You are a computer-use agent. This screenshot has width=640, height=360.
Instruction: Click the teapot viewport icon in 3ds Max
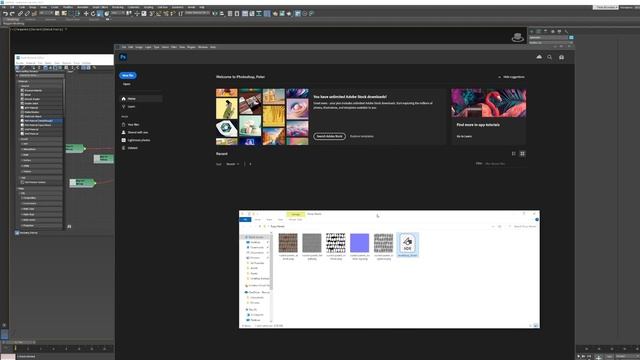(x=518, y=38)
